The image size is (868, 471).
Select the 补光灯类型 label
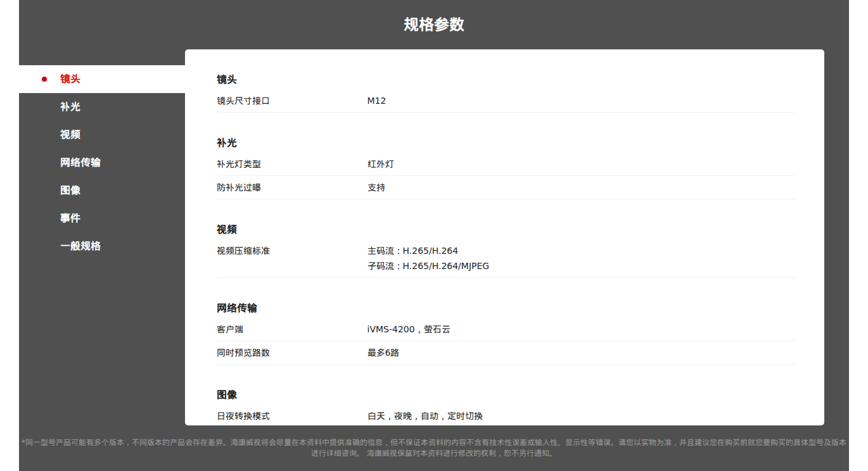239,164
